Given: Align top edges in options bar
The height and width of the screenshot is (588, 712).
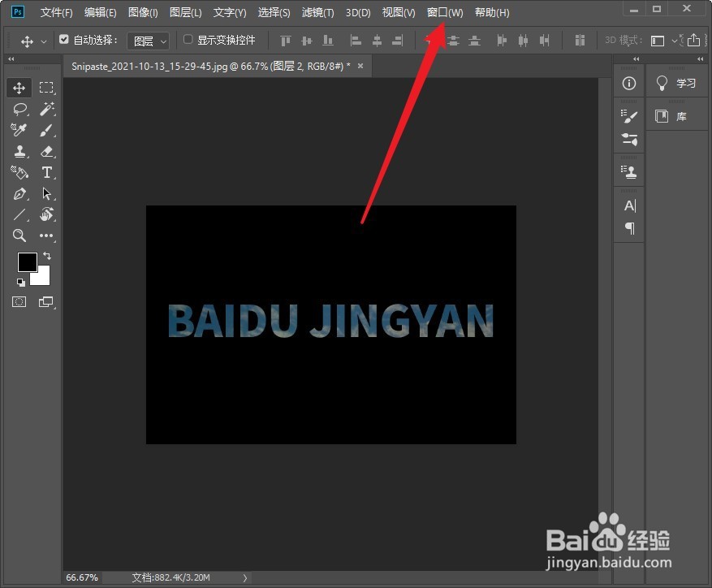Looking at the screenshot, I should point(285,41).
